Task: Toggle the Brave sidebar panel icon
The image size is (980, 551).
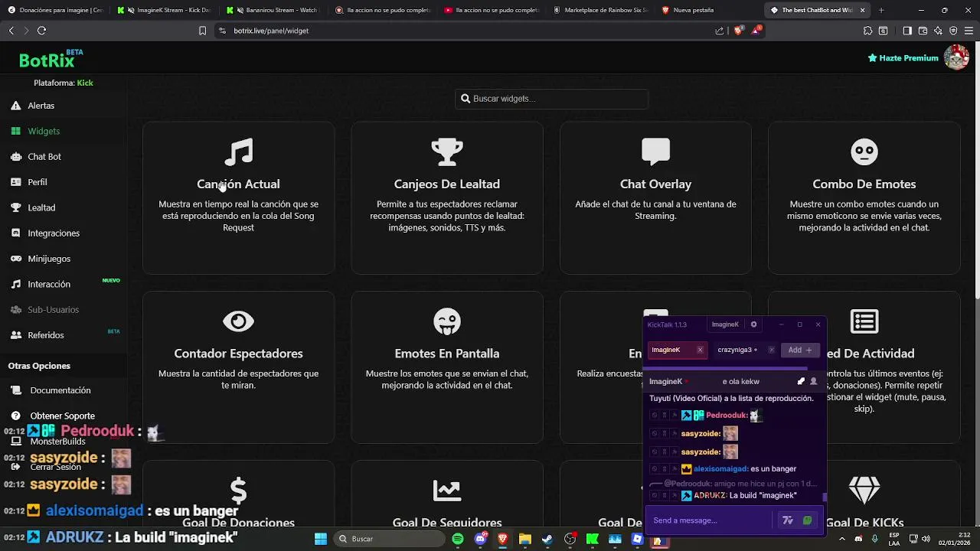Action: tap(907, 31)
